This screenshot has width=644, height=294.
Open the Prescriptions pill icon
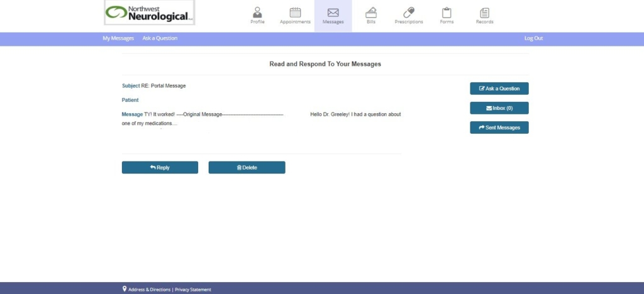pos(409,13)
